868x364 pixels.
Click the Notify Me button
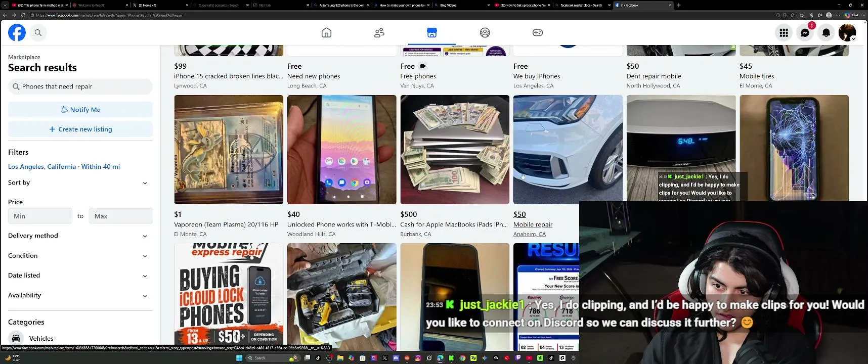[80, 110]
